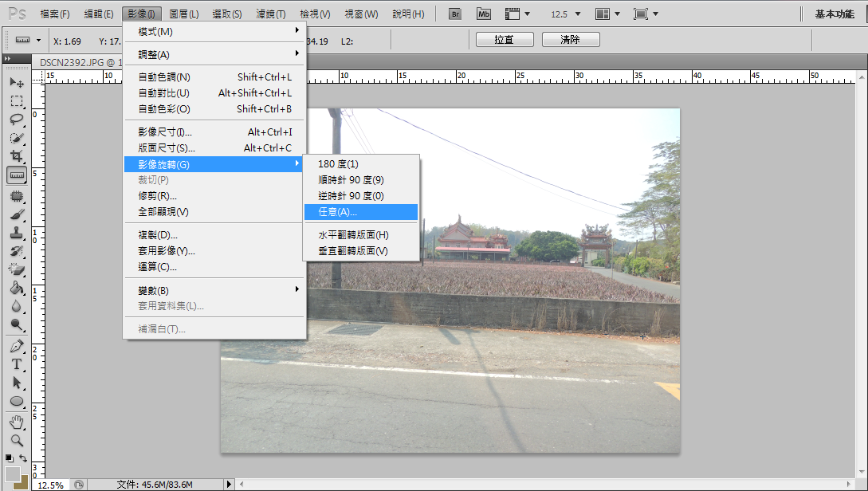Open 版面尺寸(S)... menu entry

coord(214,147)
